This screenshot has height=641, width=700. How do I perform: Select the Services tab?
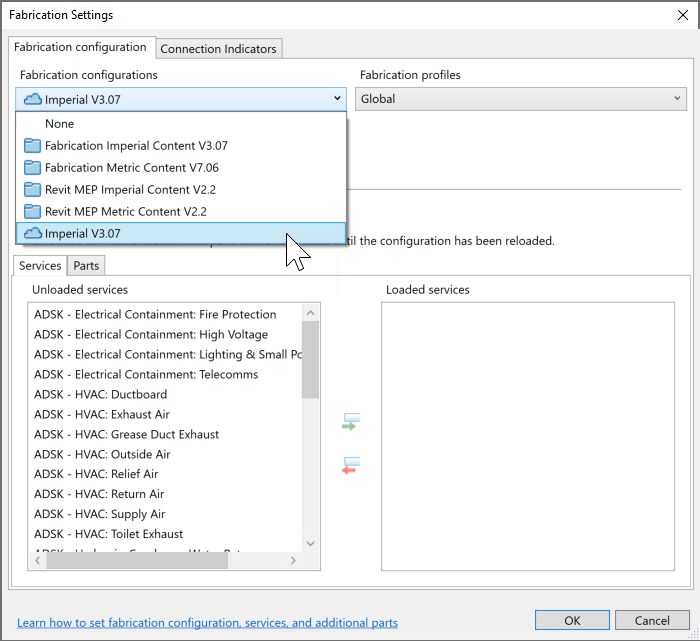[x=40, y=265]
